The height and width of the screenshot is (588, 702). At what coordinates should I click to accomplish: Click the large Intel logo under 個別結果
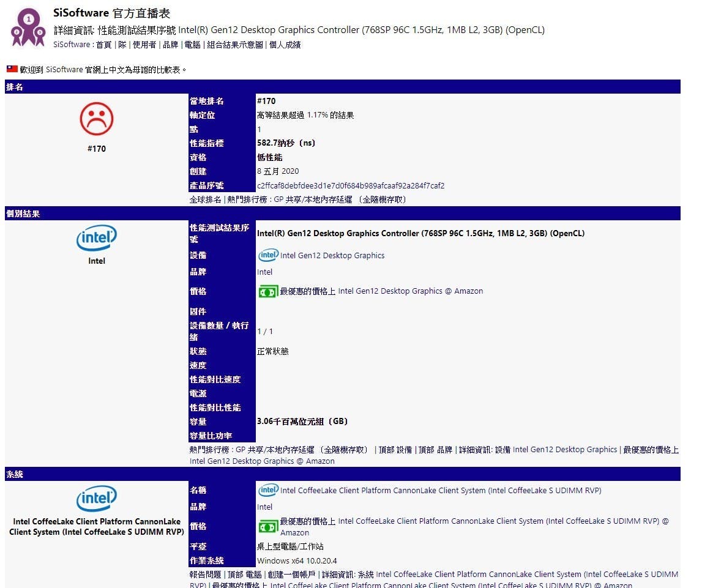[x=97, y=238]
